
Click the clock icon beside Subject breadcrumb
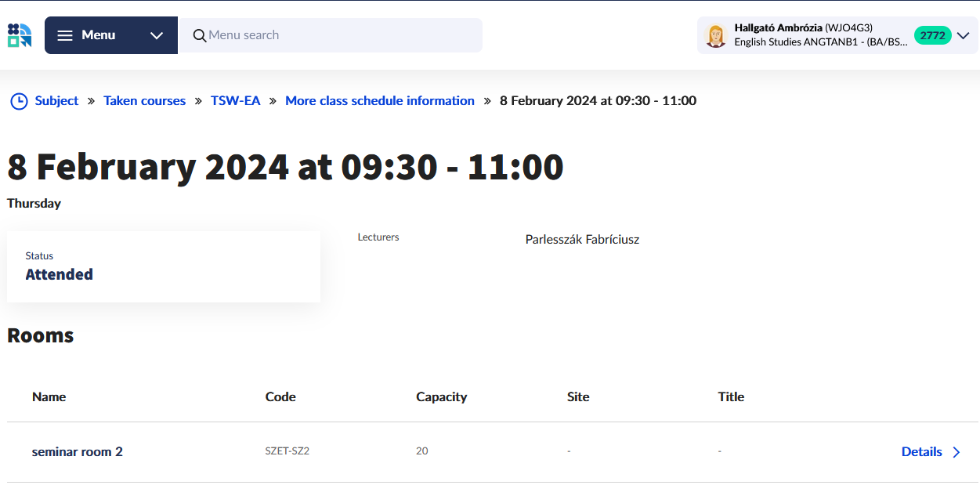click(x=19, y=101)
